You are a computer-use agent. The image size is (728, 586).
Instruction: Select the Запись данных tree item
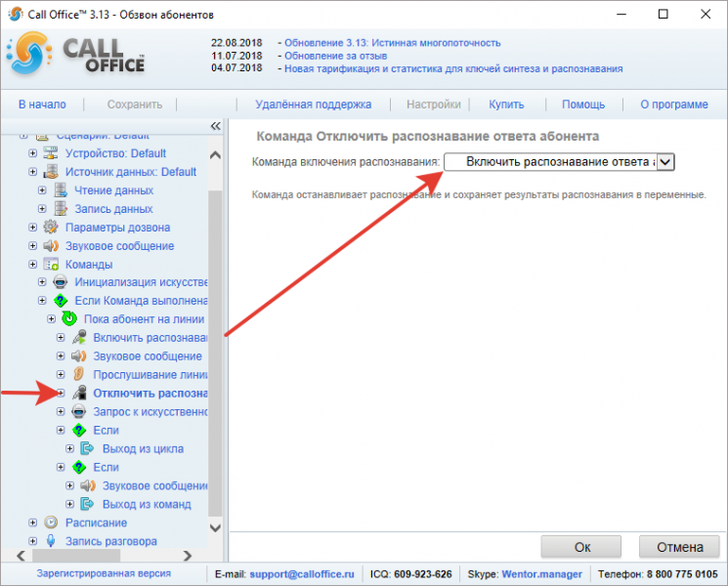pyautogui.click(x=113, y=209)
